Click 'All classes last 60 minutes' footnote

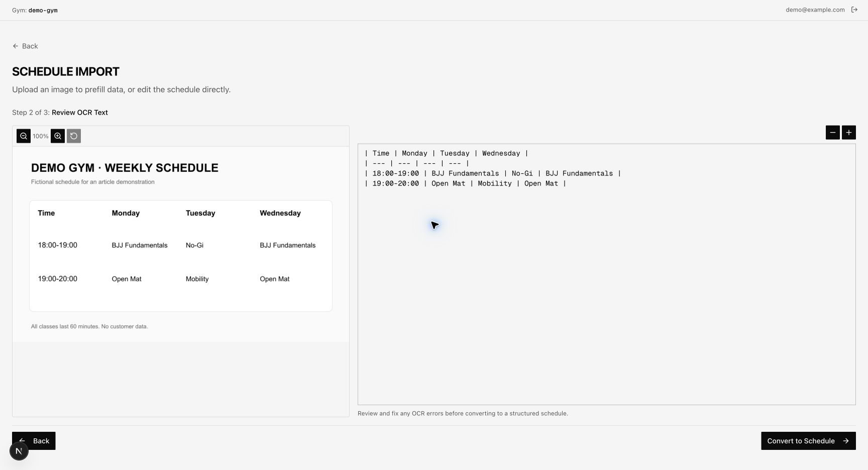pos(89,327)
